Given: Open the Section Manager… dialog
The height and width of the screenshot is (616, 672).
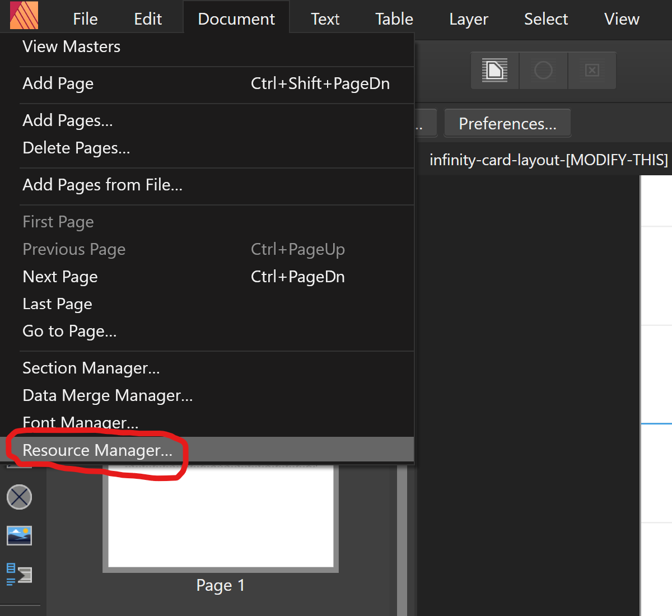Looking at the screenshot, I should pyautogui.click(x=91, y=368).
